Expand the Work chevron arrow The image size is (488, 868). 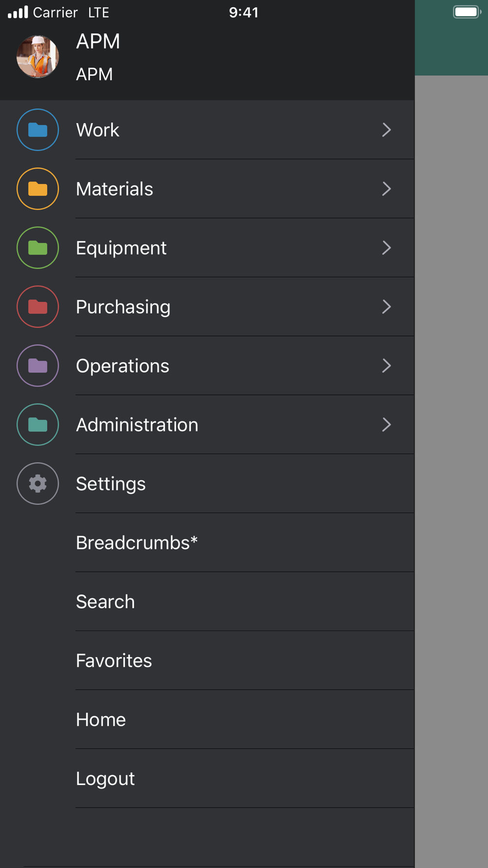click(x=386, y=130)
